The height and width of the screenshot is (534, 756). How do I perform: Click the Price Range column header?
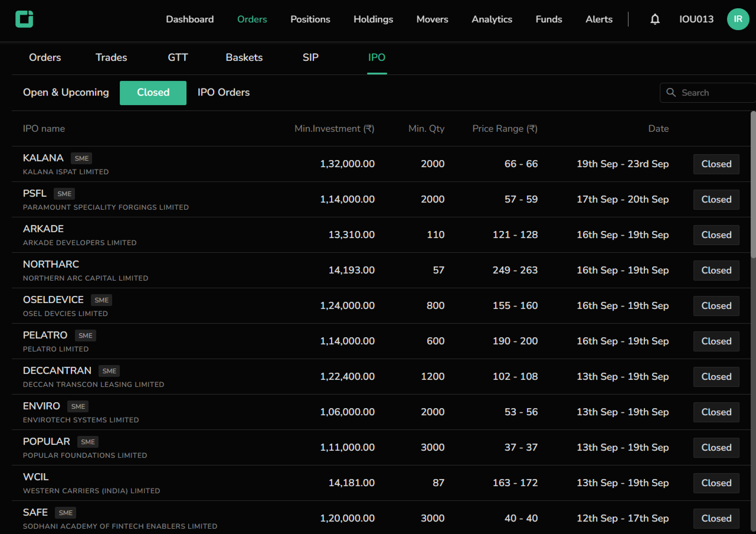pyautogui.click(x=505, y=128)
